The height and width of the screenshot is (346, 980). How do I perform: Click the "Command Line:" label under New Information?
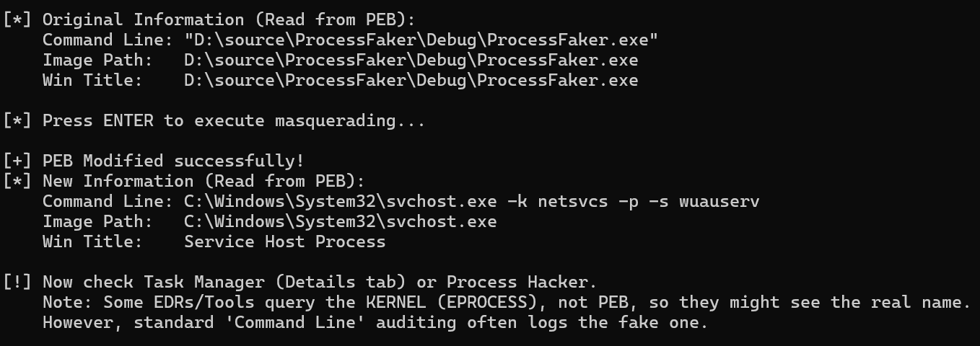tap(108, 201)
